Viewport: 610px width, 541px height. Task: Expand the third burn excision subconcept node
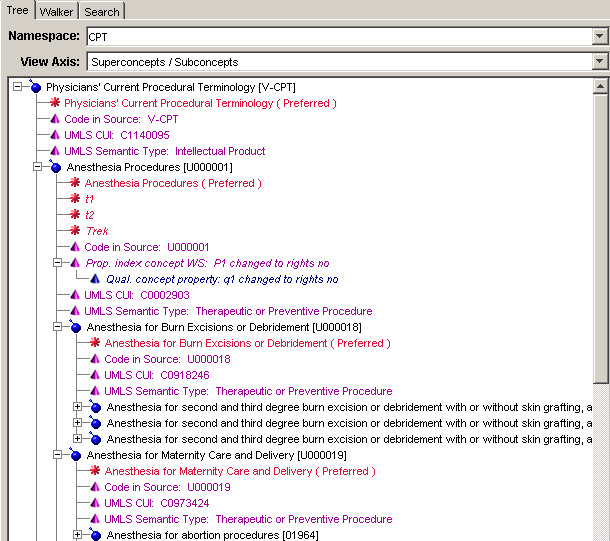tap(77, 438)
